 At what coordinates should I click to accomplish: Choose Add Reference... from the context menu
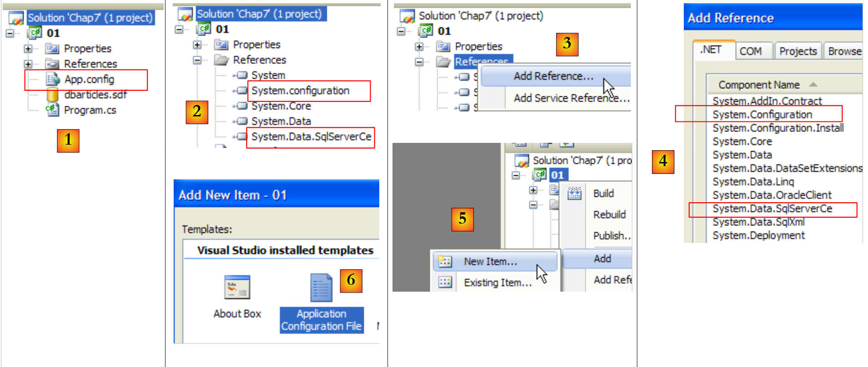(x=553, y=76)
